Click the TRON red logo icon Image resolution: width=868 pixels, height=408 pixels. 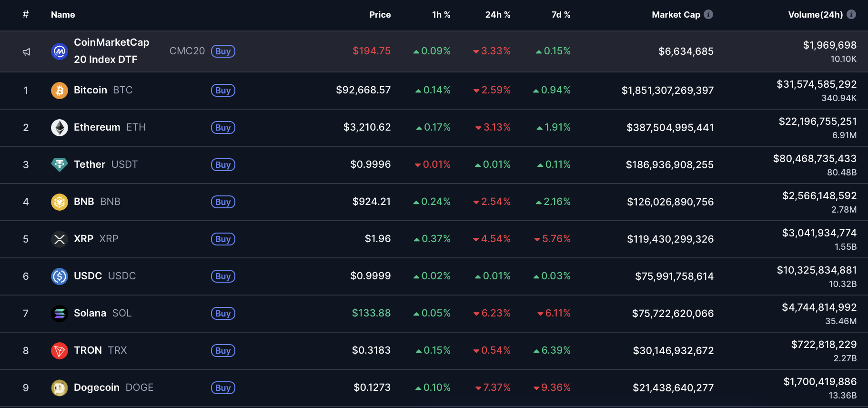coord(60,351)
